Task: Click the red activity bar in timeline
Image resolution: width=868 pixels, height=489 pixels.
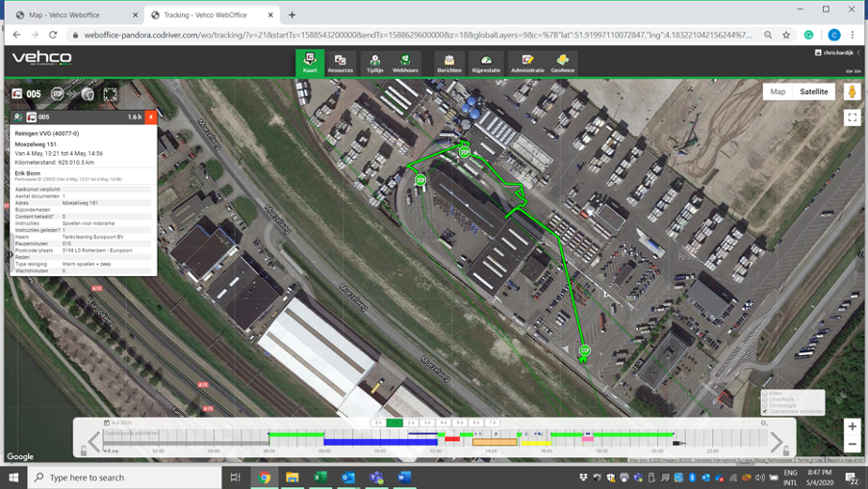Action: coord(452,439)
